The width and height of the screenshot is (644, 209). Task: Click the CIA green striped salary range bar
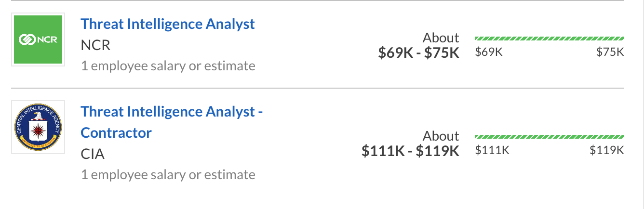(549, 136)
